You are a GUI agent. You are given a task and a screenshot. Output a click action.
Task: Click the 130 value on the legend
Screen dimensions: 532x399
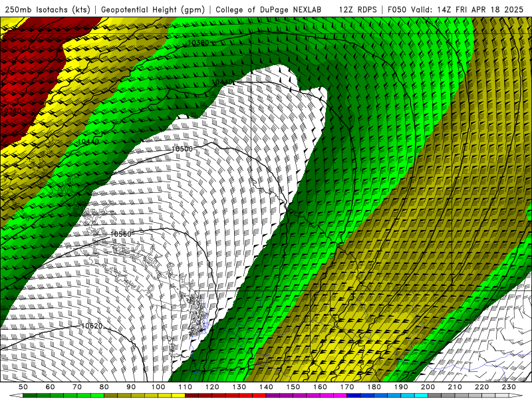coord(239,387)
